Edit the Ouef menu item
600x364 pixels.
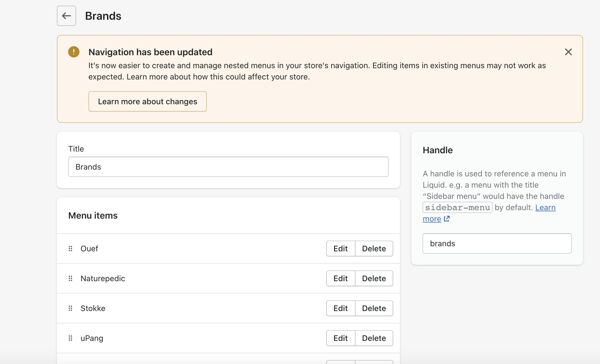coord(340,248)
